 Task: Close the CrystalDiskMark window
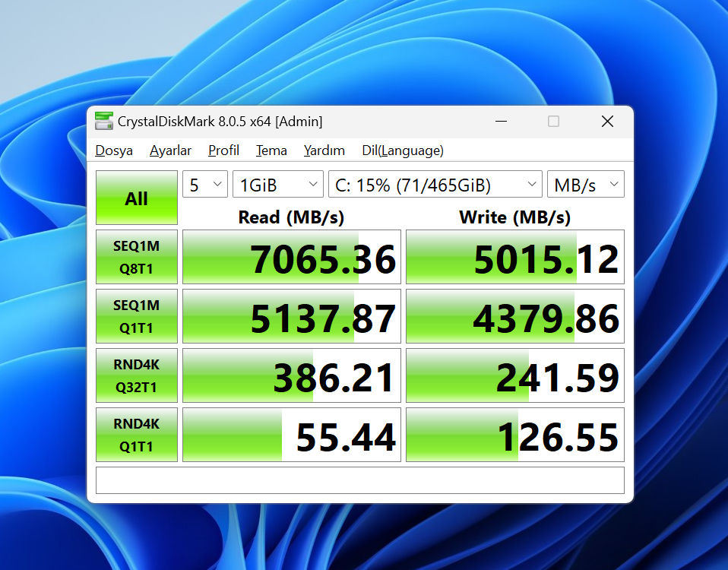pos(607,122)
